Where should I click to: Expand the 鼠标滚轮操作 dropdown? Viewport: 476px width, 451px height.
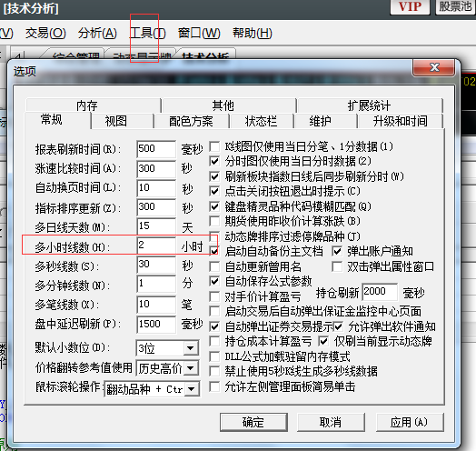192,389
